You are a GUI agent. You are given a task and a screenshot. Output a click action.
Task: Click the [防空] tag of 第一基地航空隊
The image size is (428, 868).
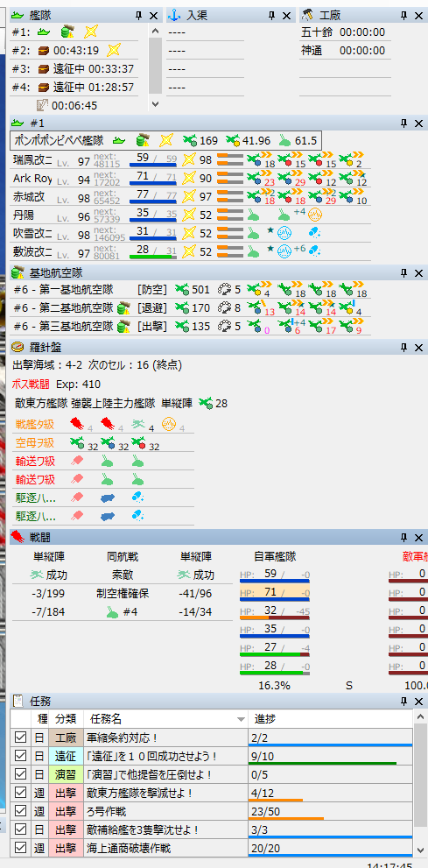[152, 289]
